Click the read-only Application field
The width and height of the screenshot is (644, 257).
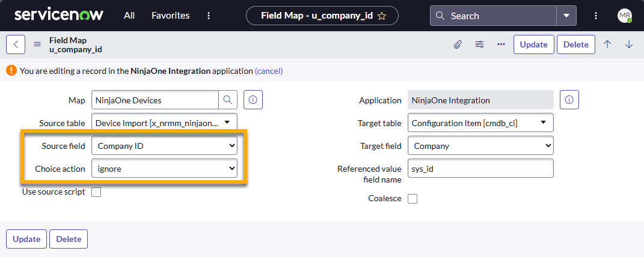pyautogui.click(x=480, y=100)
